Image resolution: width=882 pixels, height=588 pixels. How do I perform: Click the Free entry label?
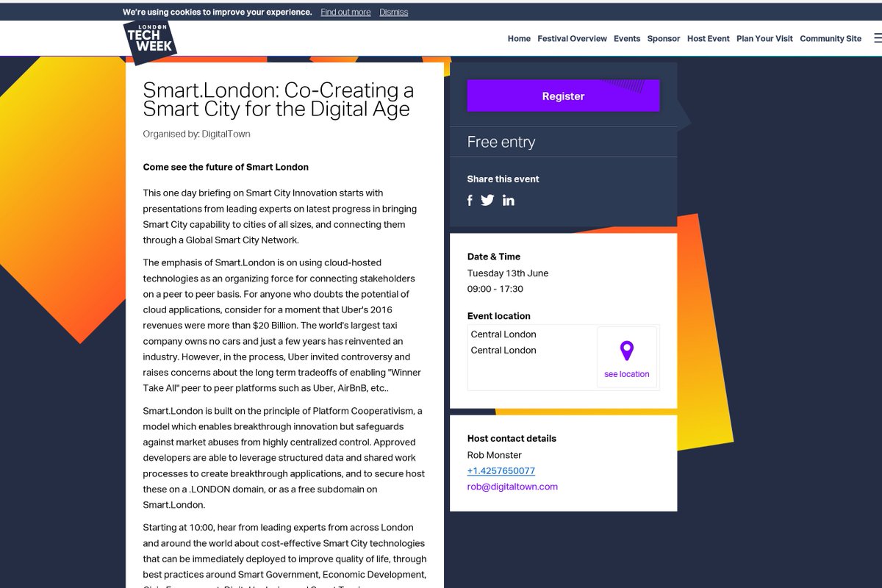(501, 142)
